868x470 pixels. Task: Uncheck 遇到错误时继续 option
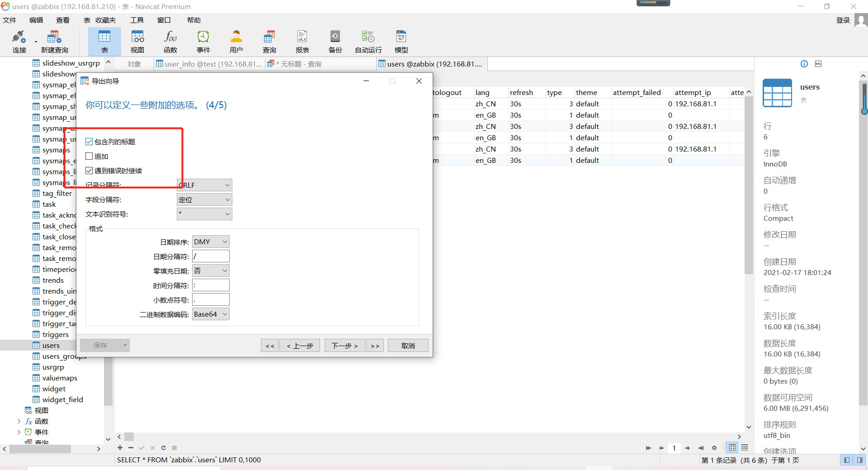[89, 171]
